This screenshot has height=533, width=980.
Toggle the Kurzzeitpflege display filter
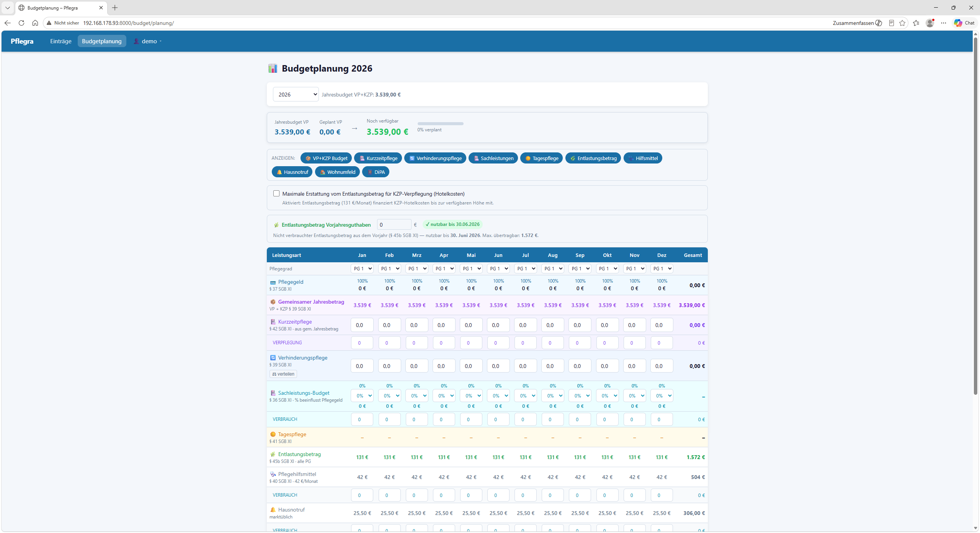378,158
